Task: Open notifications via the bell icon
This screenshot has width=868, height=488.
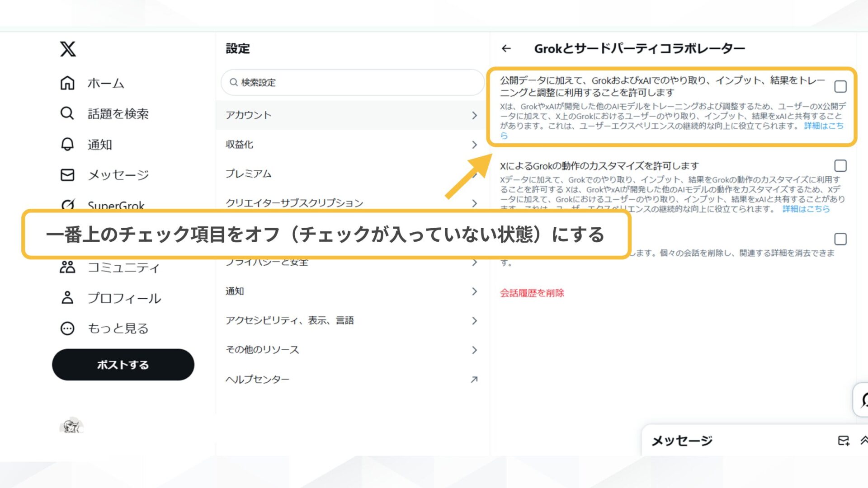Action: (x=67, y=145)
